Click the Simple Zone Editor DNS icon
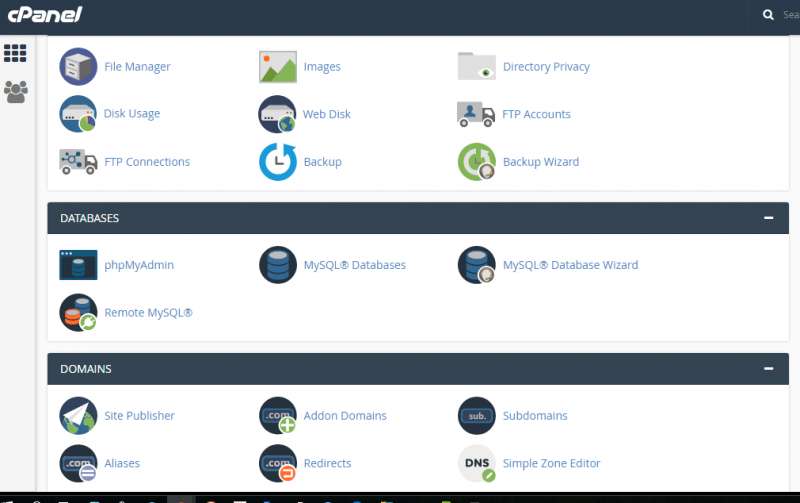The width and height of the screenshot is (800, 503). 476,463
